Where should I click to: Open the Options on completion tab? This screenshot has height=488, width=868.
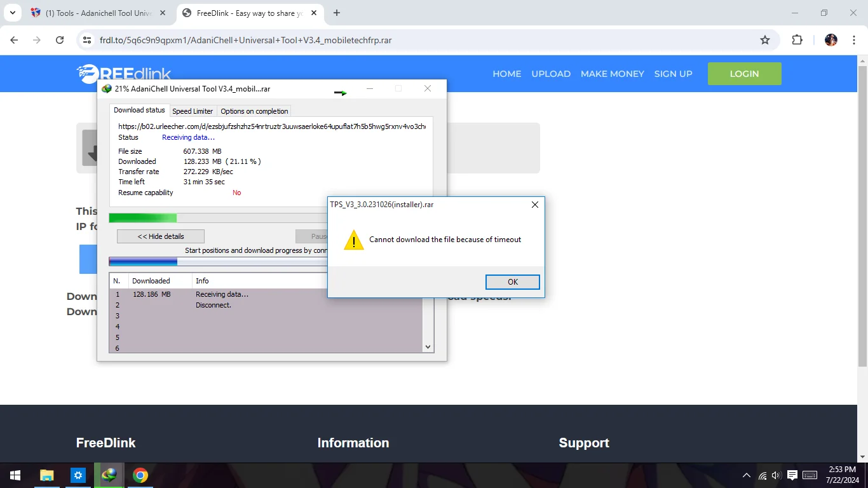point(254,111)
